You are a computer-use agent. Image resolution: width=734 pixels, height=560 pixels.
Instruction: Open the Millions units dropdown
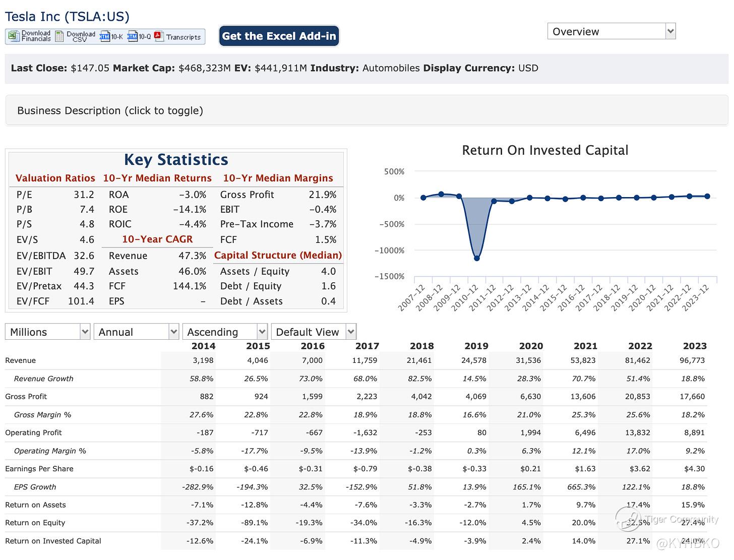pyautogui.click(x=47, y=332)
